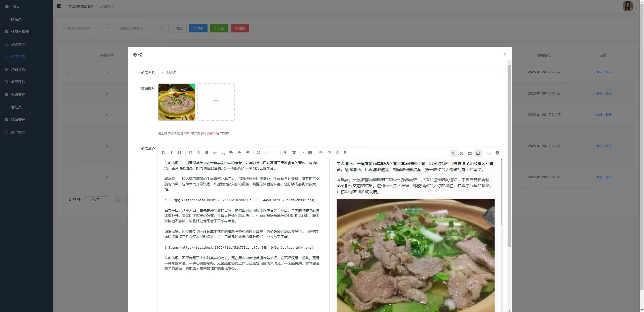Undo the last edit

click(321, 153)
